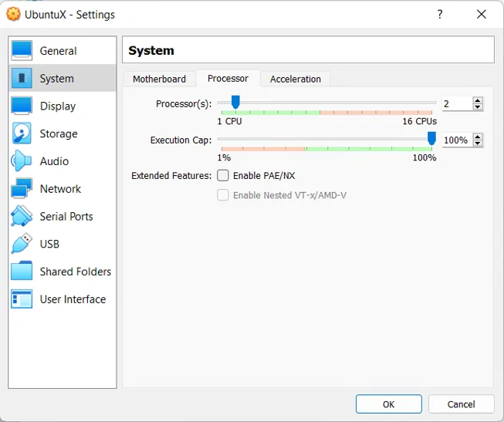
Task: Decrease processor count with down arrow
Action: coord(478,106)
